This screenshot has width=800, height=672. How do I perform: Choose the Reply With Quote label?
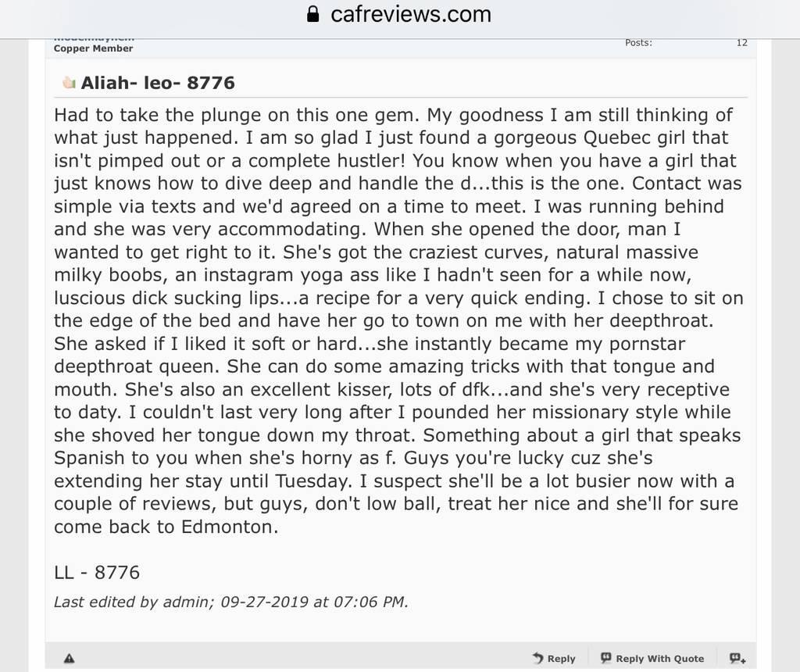pyautogui.click(x=659, y=659)
